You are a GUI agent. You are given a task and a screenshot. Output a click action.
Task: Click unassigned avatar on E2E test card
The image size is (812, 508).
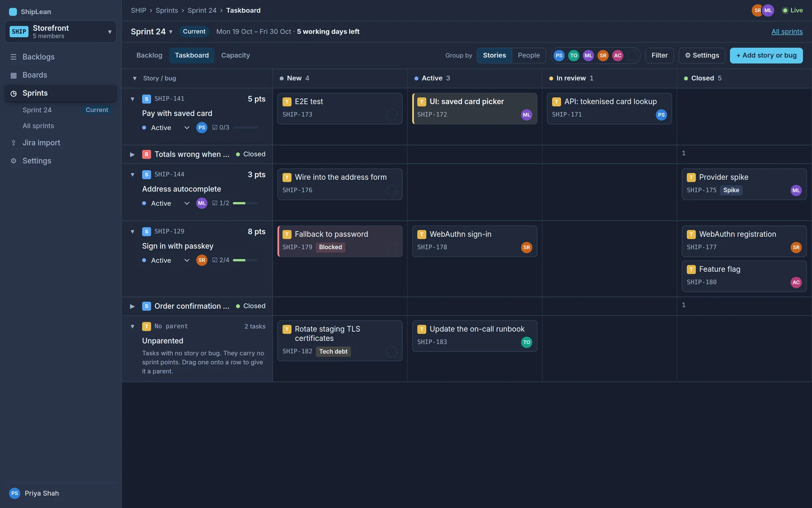tap(392, 115)
